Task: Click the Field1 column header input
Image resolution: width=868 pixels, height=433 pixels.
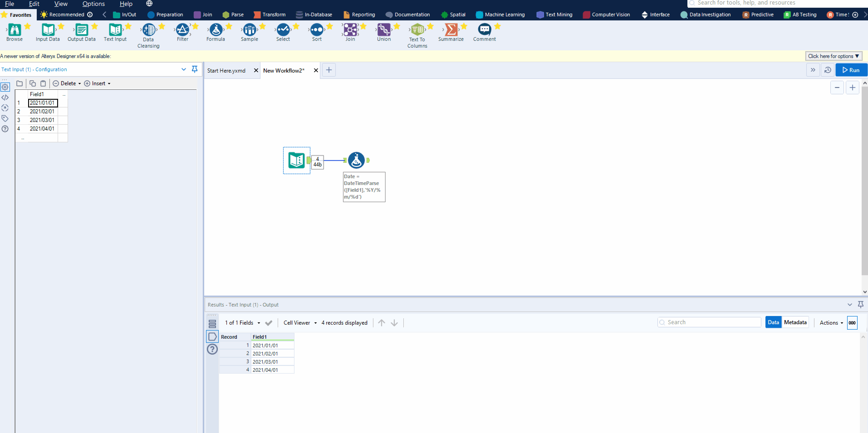Action: pos(42,94)
